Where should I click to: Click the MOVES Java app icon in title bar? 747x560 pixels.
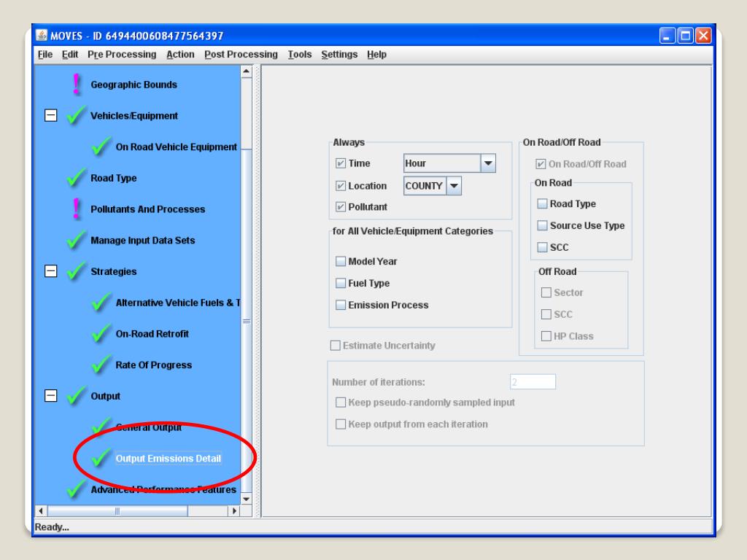(x=42, y=35)
